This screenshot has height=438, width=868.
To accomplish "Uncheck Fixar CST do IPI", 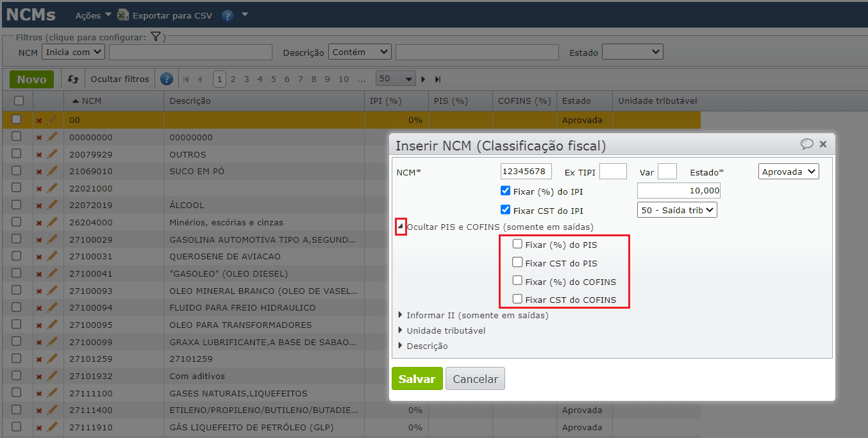I will tap(505, 210).
